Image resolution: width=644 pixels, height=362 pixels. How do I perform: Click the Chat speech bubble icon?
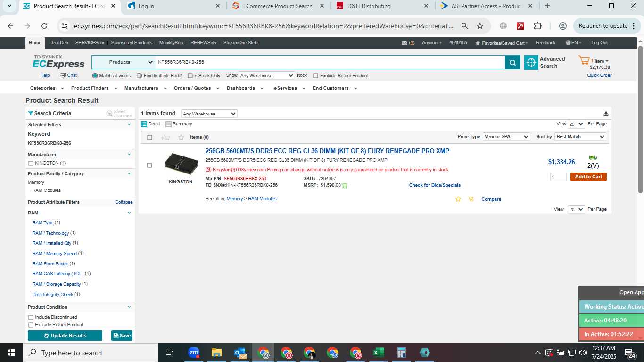62,75
